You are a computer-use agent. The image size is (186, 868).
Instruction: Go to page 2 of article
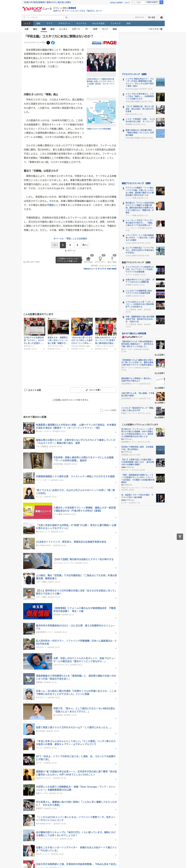pos(70,245)
